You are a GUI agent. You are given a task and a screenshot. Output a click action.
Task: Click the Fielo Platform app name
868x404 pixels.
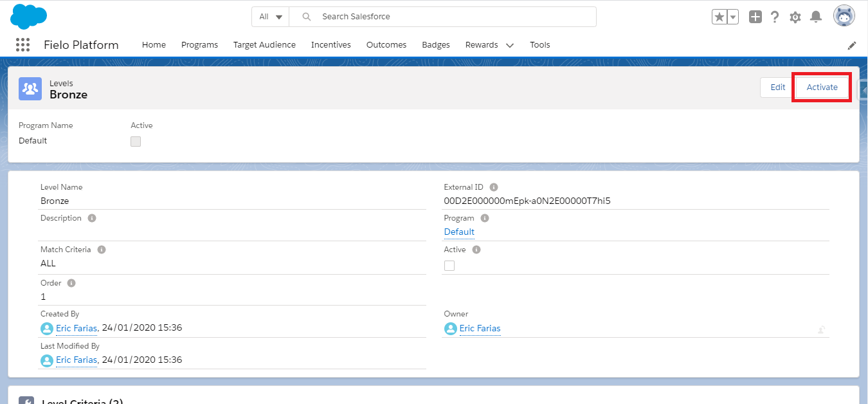81,45
